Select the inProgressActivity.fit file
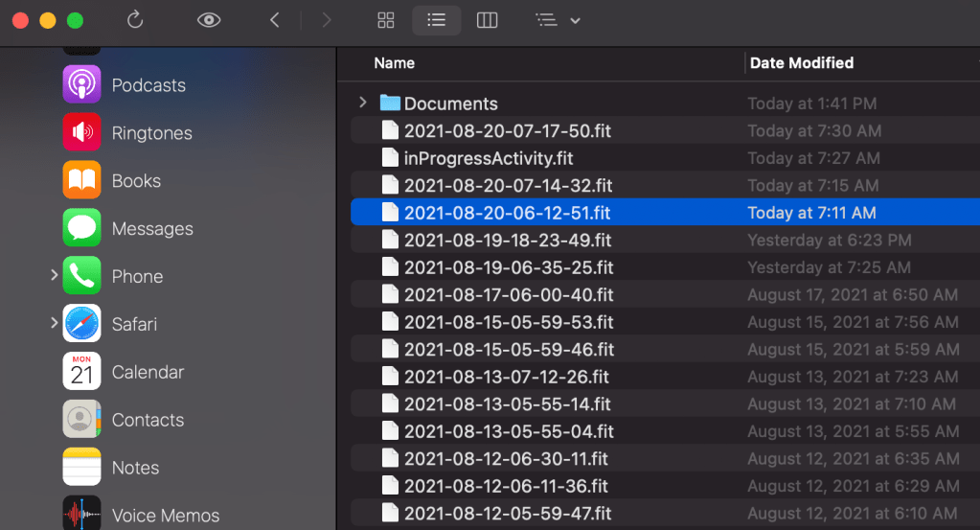Viewport: 980px width, 530px height. tap(489, 158)
